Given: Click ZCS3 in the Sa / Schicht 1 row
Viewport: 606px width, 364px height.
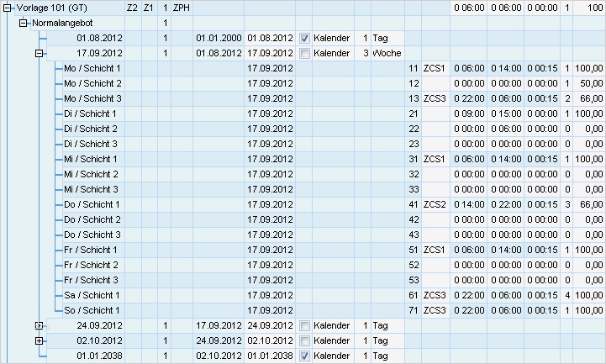Looking at the screenshot, I should (435, 295).
